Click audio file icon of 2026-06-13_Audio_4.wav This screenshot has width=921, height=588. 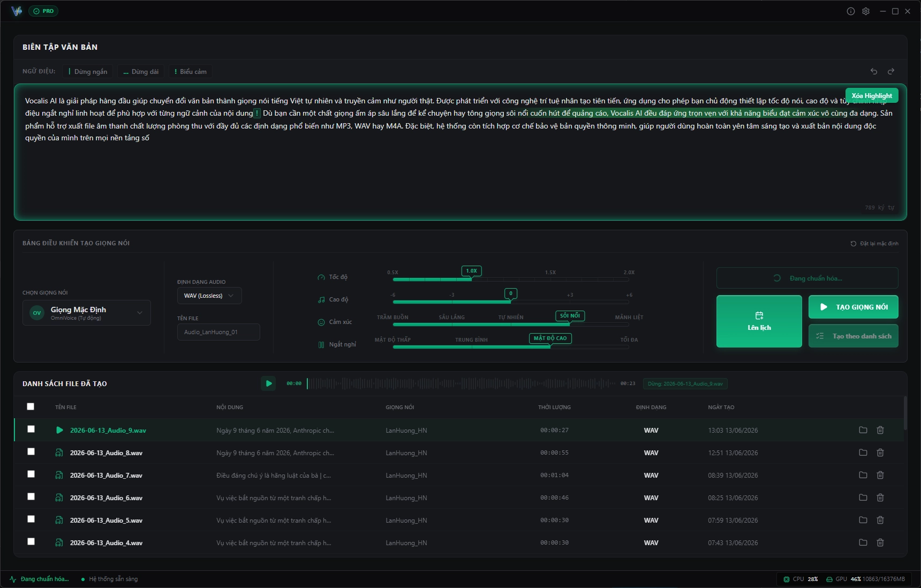click(x=59, y=543)
